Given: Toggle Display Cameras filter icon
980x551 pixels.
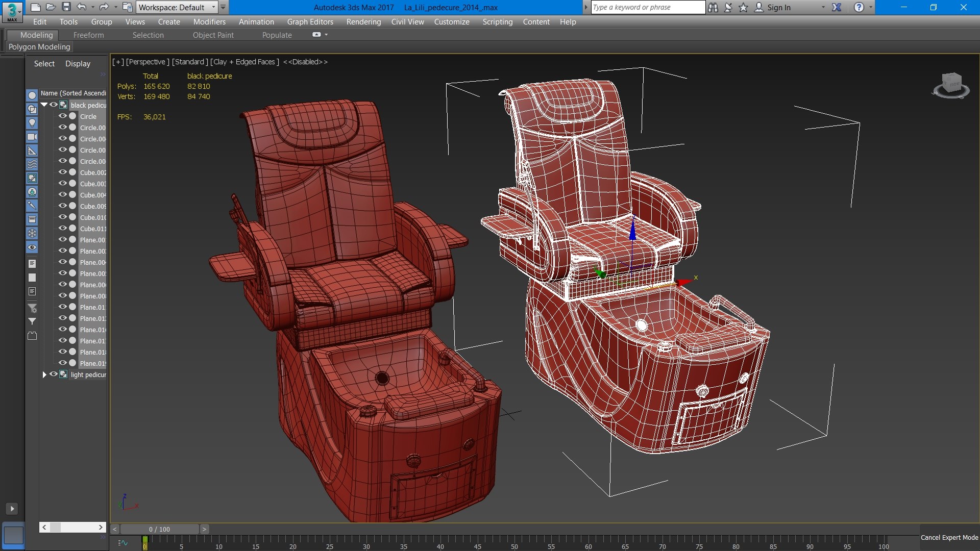Looking at the screenshot, I should (32, 137).
